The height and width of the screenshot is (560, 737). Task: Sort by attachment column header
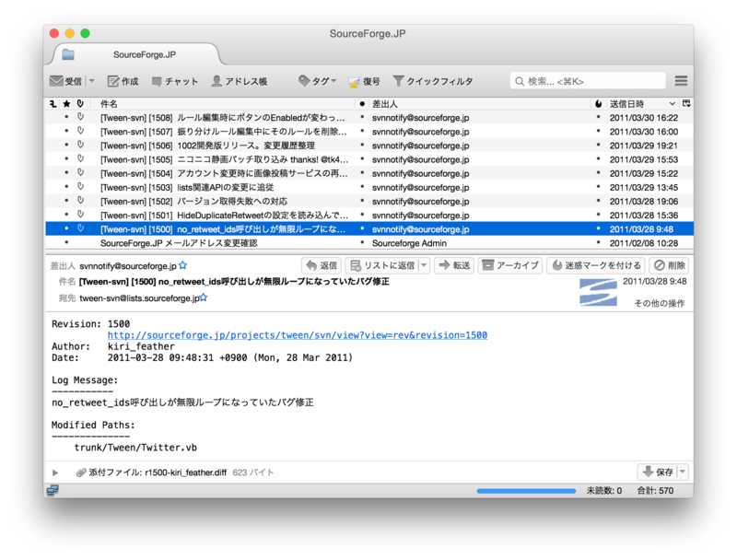pos(80,104)
